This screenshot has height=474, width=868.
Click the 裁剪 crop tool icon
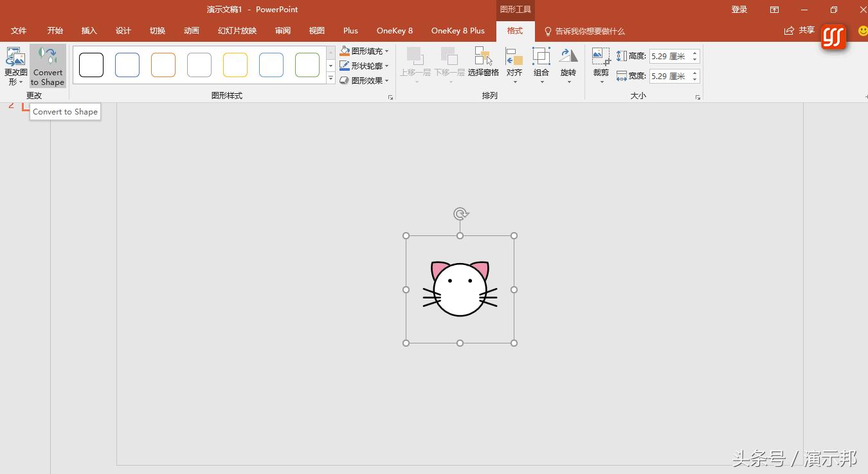pos(601,57)
